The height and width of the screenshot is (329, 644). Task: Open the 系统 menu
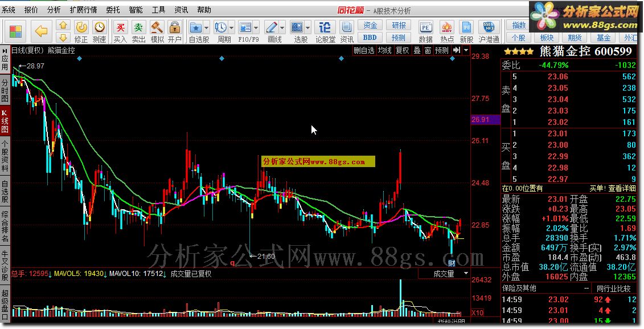8,10
